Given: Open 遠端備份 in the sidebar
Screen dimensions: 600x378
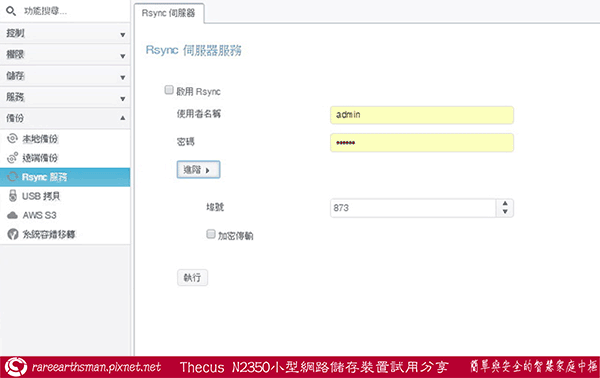Looking at the screenshot, I should pyautogui.click(x=65, y=158).
